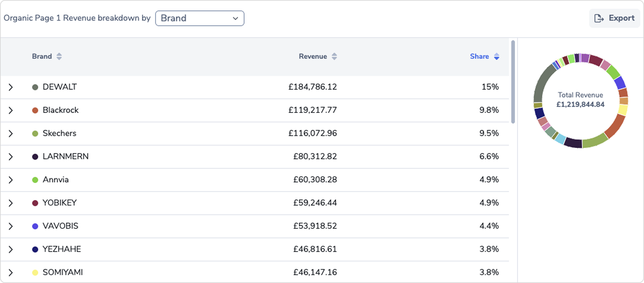The width and height of the screenshot is (644, 283).
Task: Click revenue value £46,816.61
Action: tap(315, 249)
